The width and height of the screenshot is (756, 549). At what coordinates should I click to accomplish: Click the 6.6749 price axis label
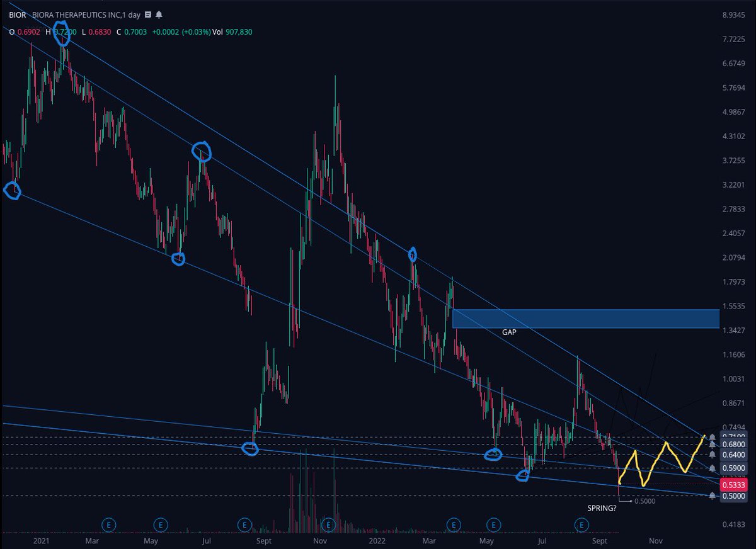coord(733,64)
